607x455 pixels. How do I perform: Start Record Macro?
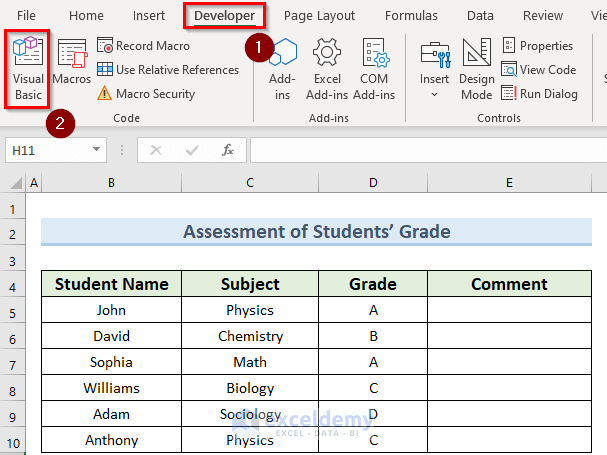(x=143, y=46)
